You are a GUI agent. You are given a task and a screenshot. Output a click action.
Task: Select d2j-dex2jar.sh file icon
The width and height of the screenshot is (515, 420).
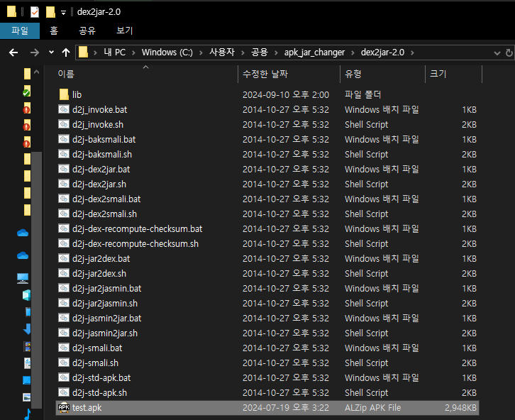point(64,184)
